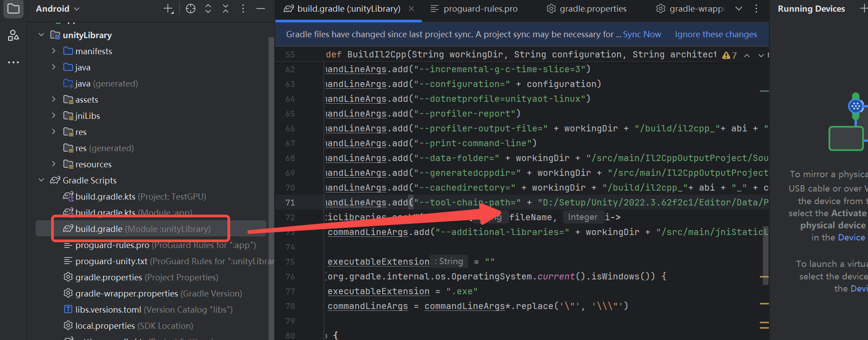The image size is (868, 340).
Task: Expand the resources folder
Action: (x=54, y=164)
